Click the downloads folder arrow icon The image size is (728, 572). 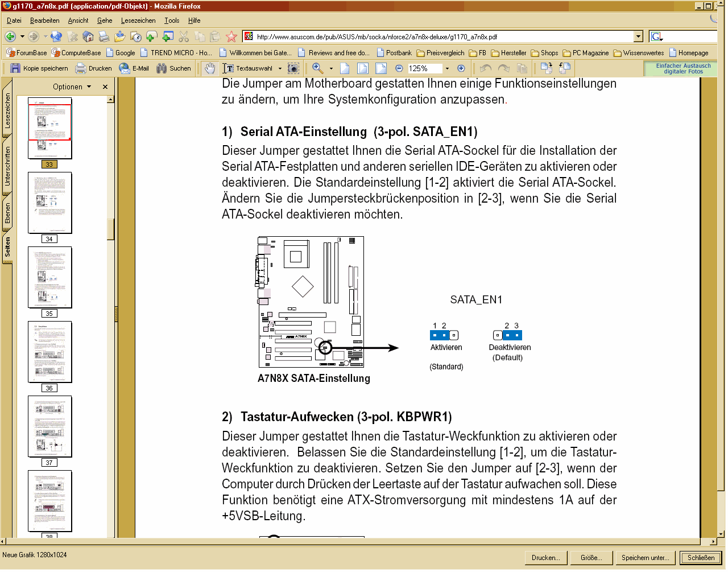coord(120,36)
